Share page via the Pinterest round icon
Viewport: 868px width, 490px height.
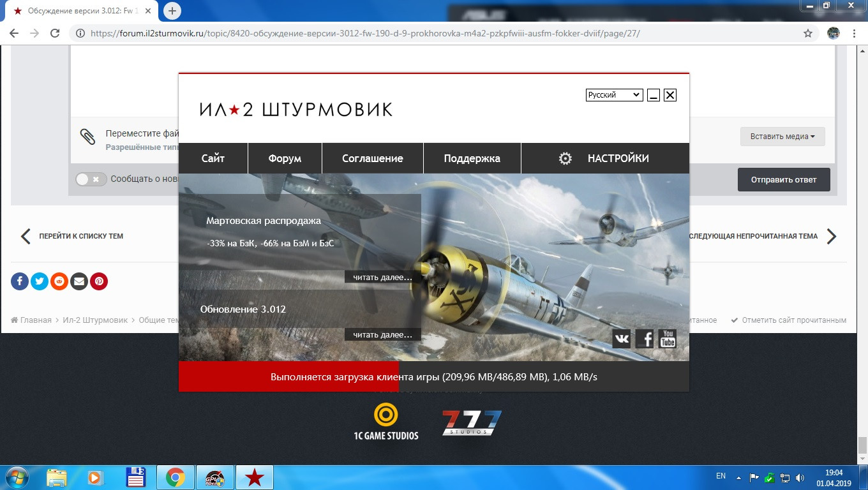tap(99, 281)
